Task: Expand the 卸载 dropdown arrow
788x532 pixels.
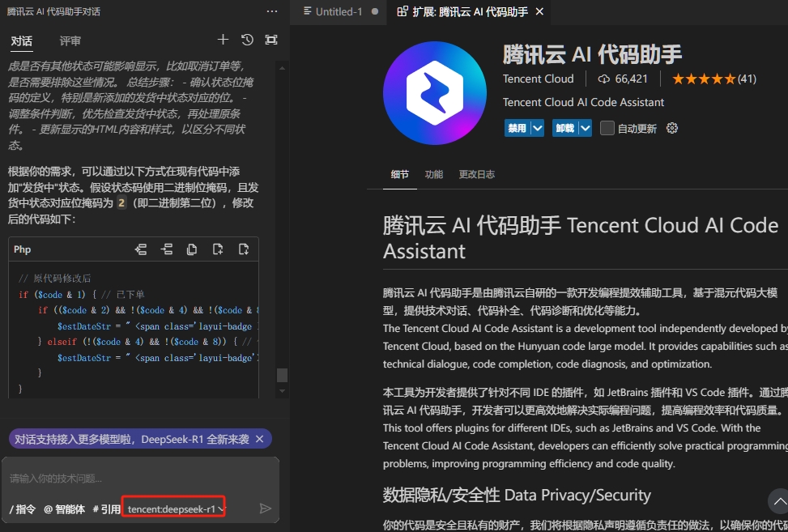Action: (585, 128)
